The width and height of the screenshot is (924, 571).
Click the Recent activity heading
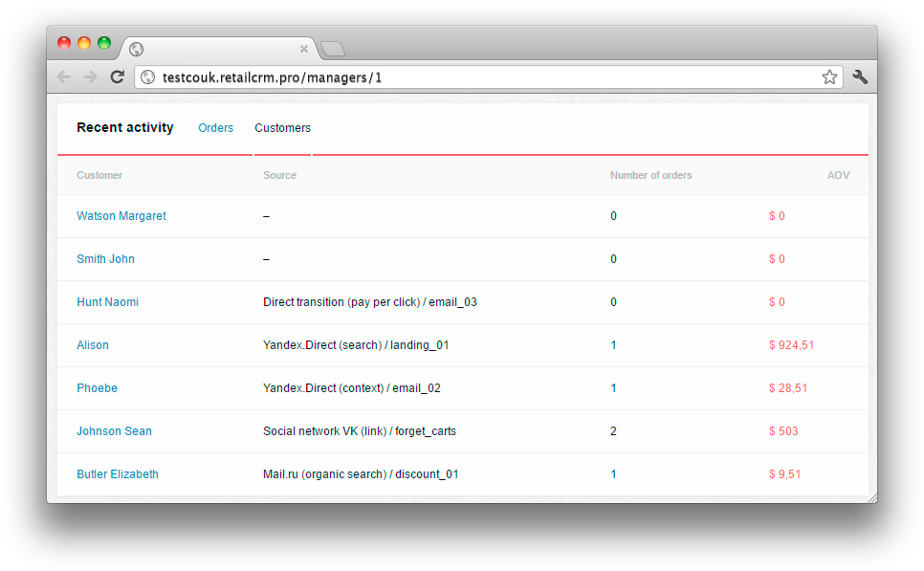point(125,127)
